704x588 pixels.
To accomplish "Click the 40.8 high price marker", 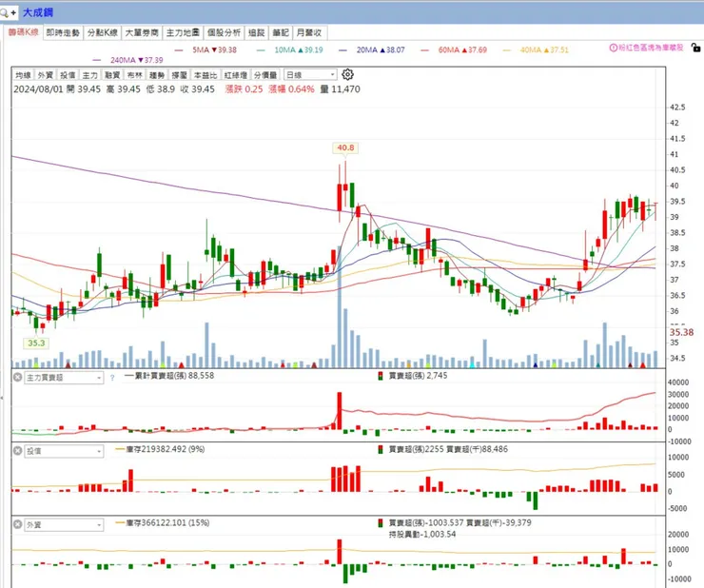I will (345, 147).
